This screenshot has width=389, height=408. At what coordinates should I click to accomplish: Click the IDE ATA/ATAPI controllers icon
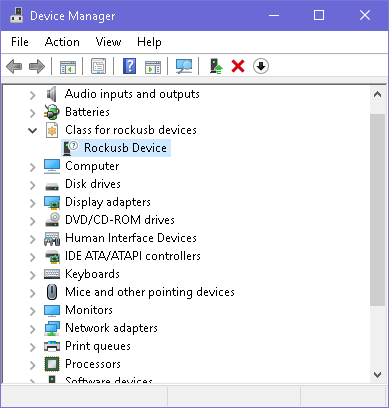tap(52, 256)
